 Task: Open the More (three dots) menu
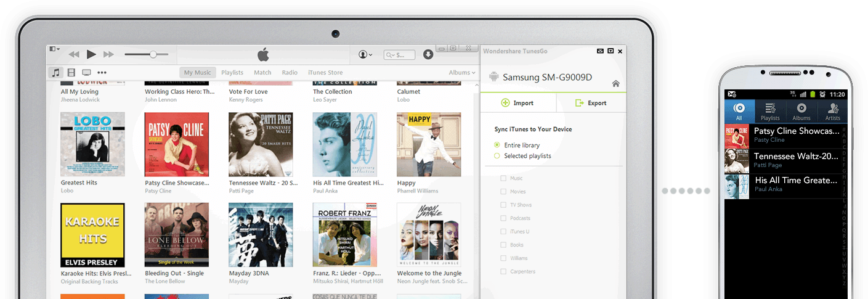pyautogui.click(x=102, y=73)
